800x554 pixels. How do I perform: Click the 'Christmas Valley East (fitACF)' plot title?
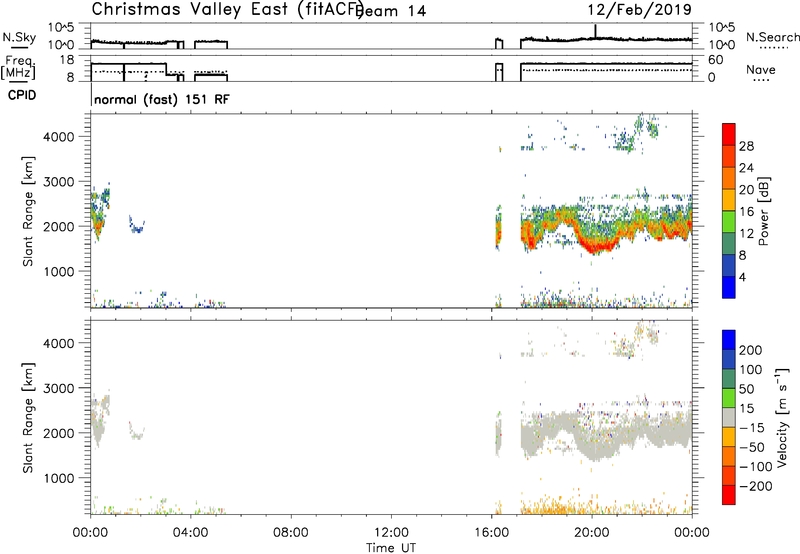[227, 9]
